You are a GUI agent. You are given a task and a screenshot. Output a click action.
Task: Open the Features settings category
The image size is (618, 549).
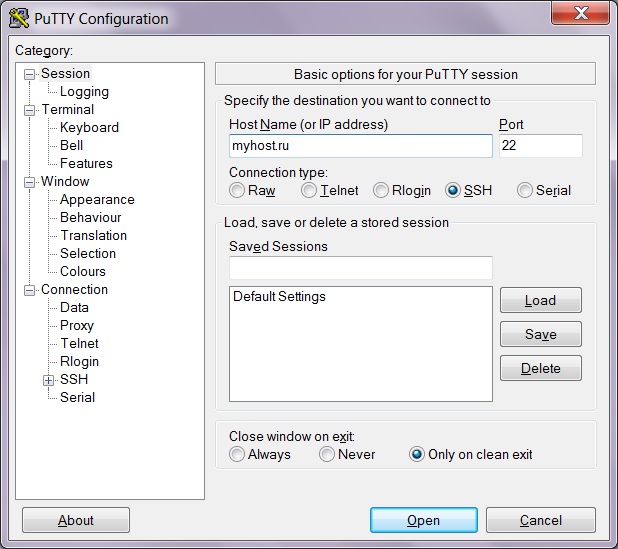(86, 163)
